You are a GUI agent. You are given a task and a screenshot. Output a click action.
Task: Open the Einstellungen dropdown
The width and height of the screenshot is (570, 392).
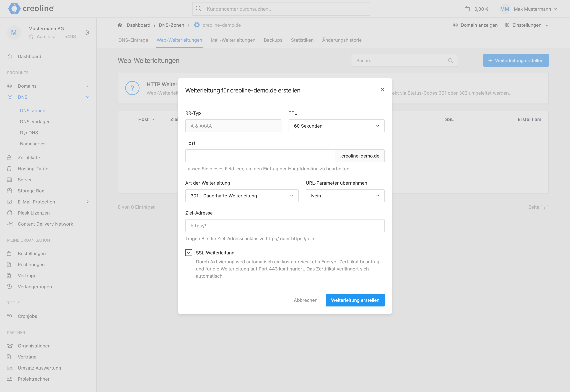(527, 25)
